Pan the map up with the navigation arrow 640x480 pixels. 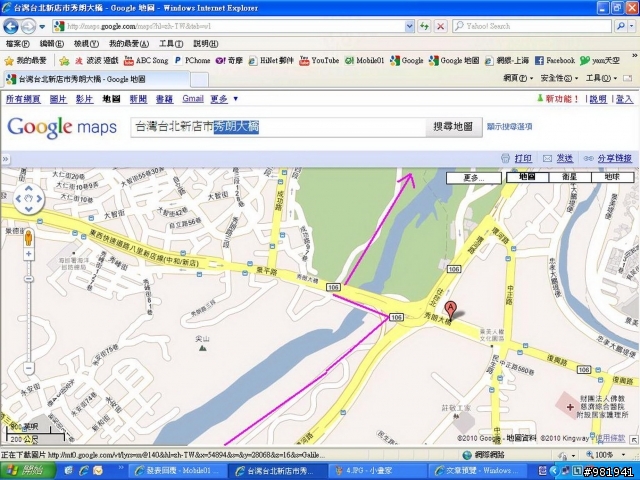click(29, 189)
